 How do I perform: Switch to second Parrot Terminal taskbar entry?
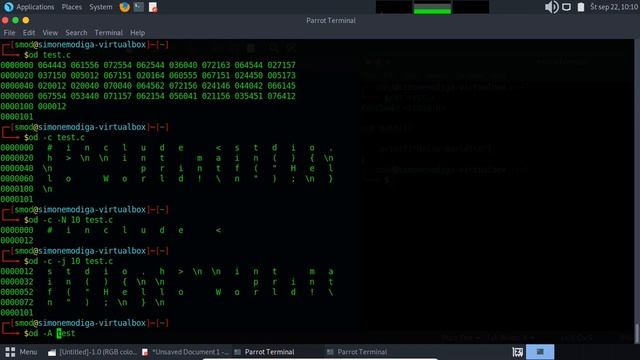357,352
